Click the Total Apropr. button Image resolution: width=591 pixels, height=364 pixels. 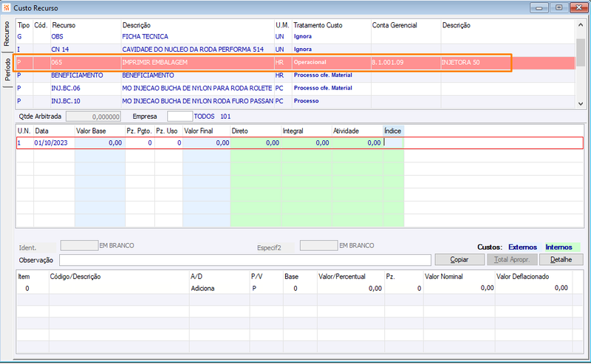click(512, 260)
